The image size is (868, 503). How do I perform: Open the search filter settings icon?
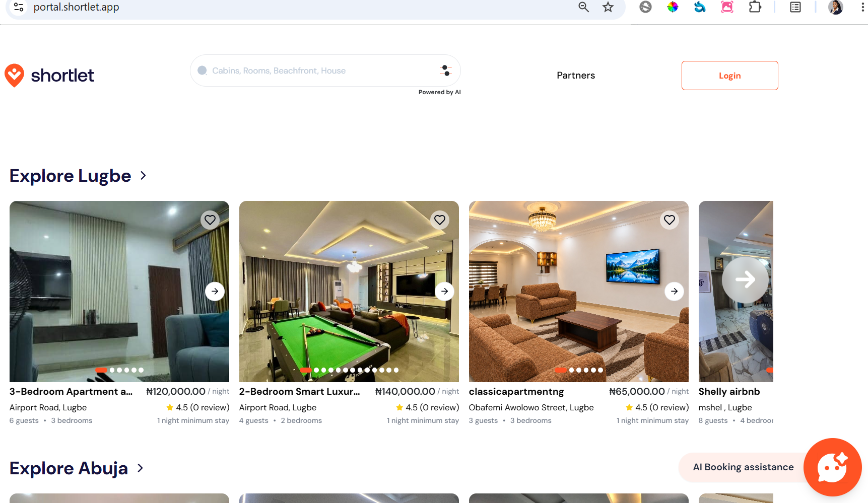(x=445, y=70)
